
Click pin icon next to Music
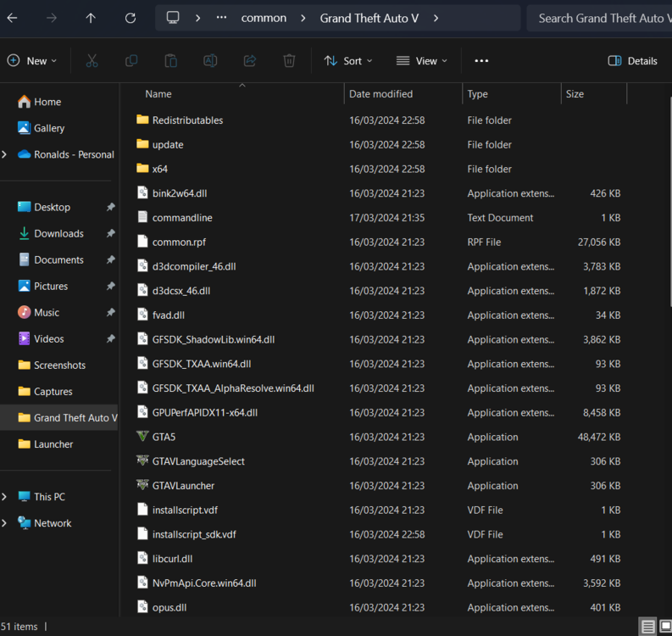[x=110, y=313]
